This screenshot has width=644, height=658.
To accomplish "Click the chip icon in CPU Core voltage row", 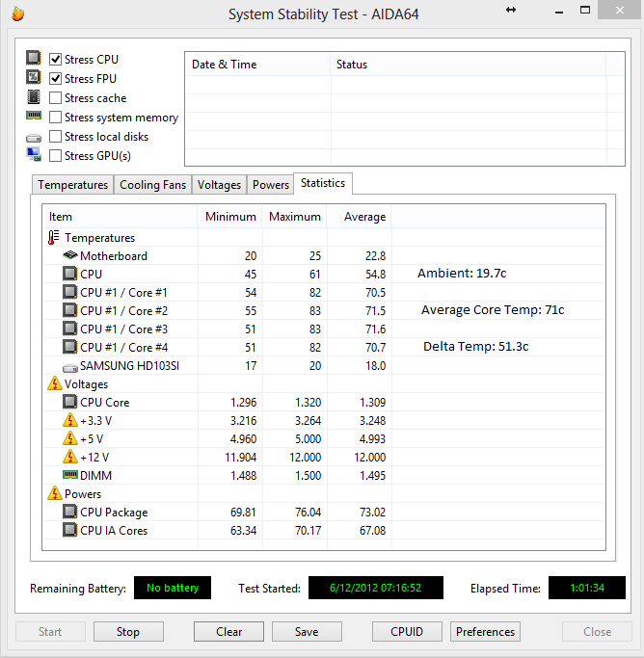I will 69,402.
